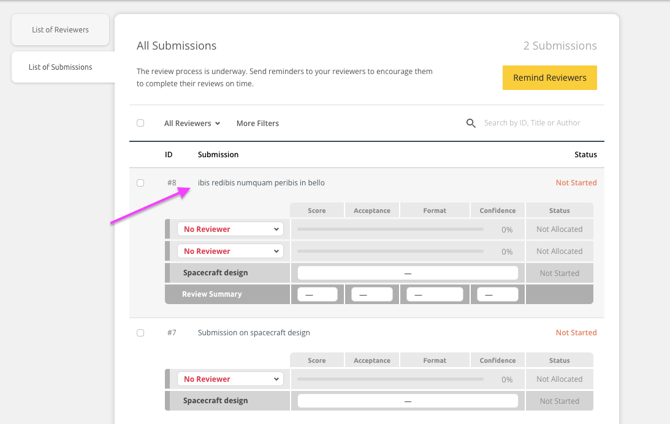670x424 pixels.
Task: Click the Review Summary confidence field
Action: (497, 295)
